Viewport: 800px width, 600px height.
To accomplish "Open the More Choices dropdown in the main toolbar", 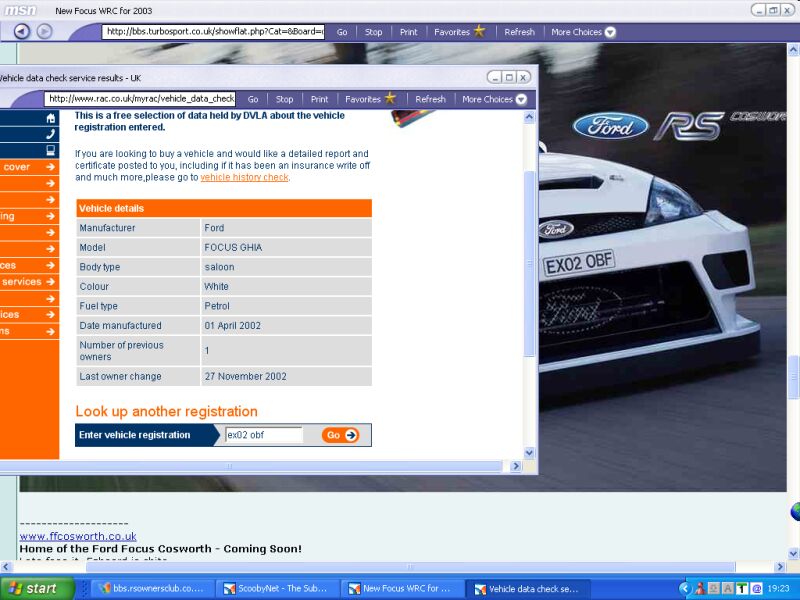I will [583, 32].
